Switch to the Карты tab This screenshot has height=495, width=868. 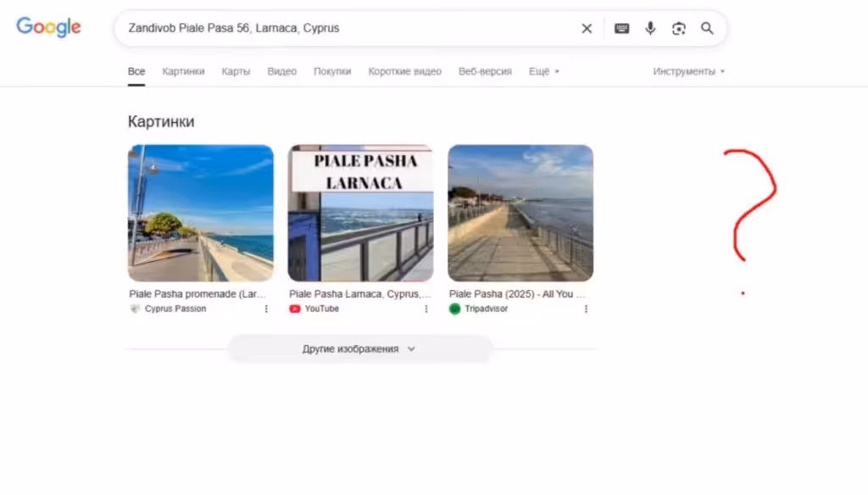236,71
